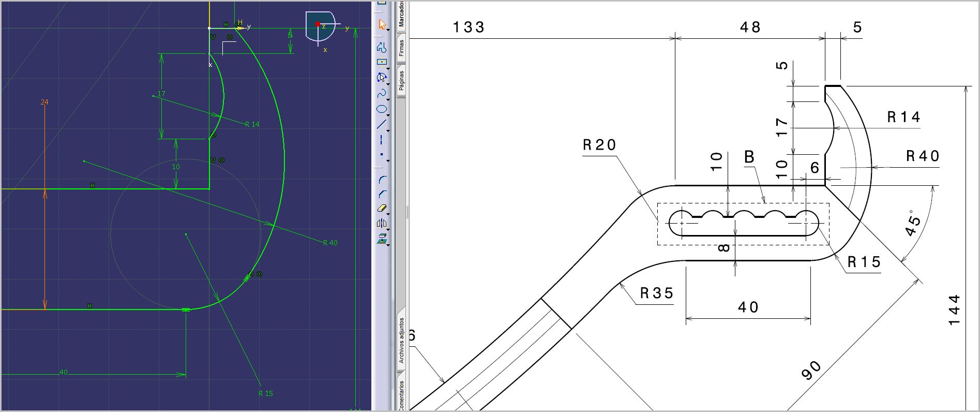Open the Páginas side tab

(x=401, y=80)
